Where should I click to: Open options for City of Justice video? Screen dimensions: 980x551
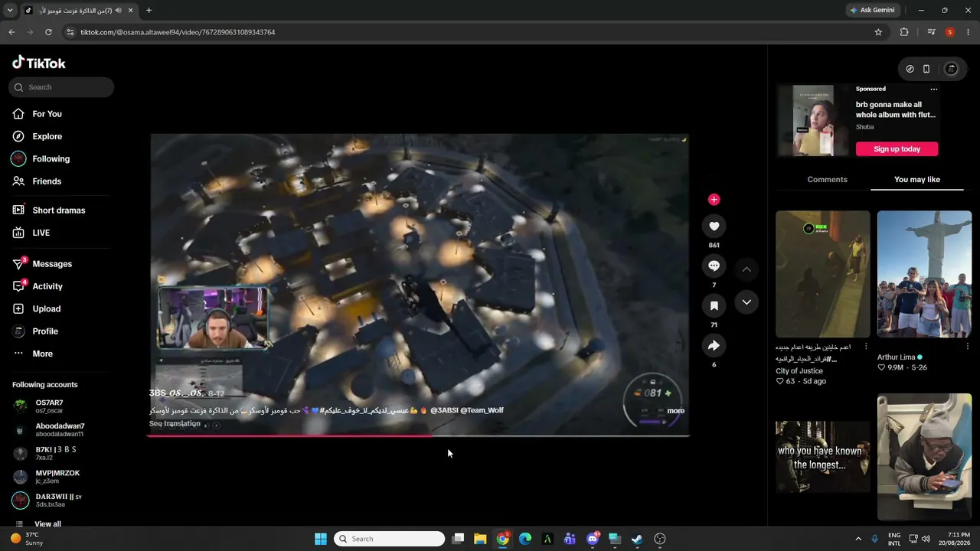pos(866,347)
